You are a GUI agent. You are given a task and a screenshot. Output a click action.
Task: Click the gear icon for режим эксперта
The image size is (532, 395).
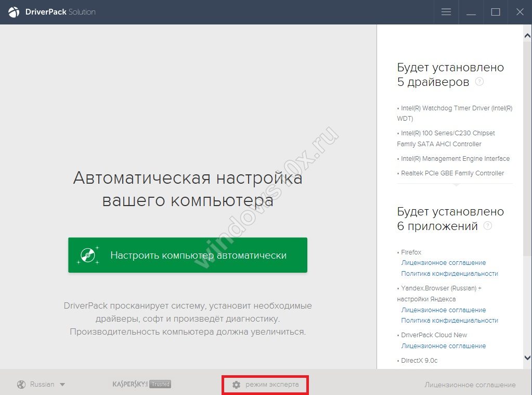click(x=237, y=385)
